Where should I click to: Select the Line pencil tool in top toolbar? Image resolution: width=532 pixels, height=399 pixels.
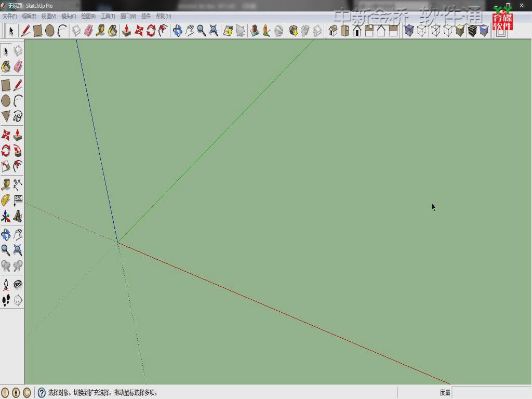(x=25, y=31)
